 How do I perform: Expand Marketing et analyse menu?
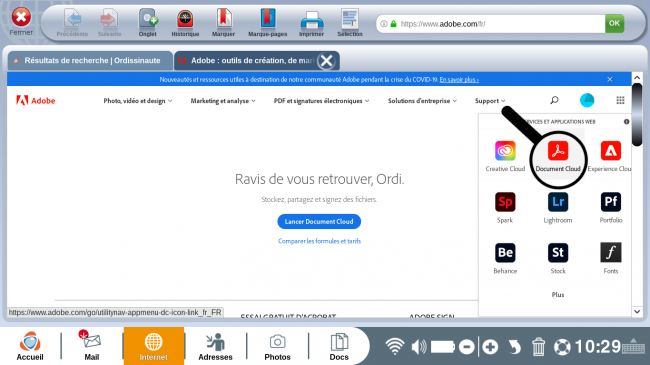click(223, 101)
